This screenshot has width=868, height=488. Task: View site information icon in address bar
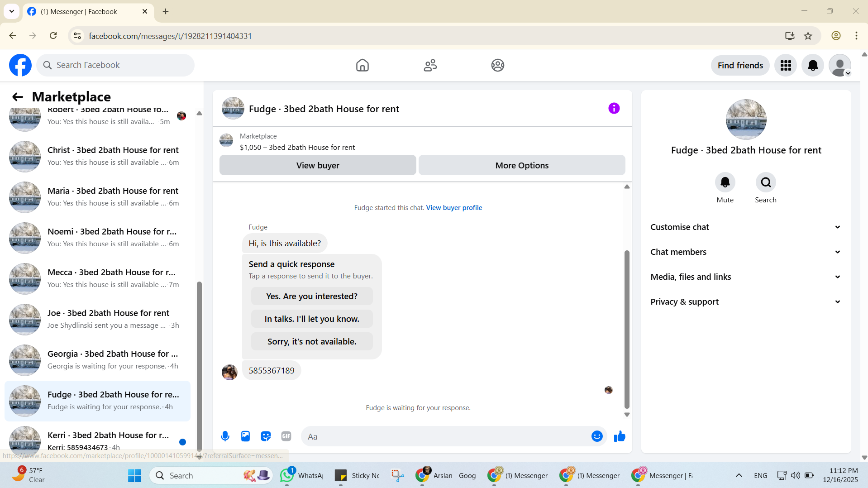coord(77,36)
